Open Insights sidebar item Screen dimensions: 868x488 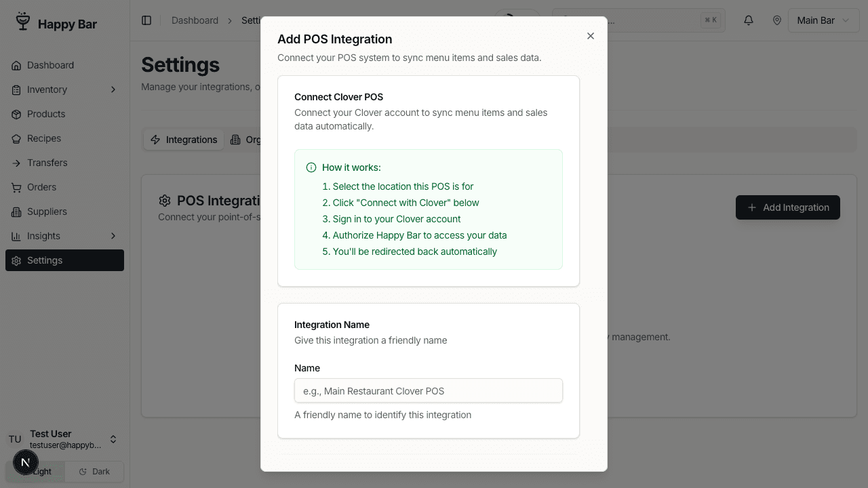pyautogui.click(x=64, y=236)
